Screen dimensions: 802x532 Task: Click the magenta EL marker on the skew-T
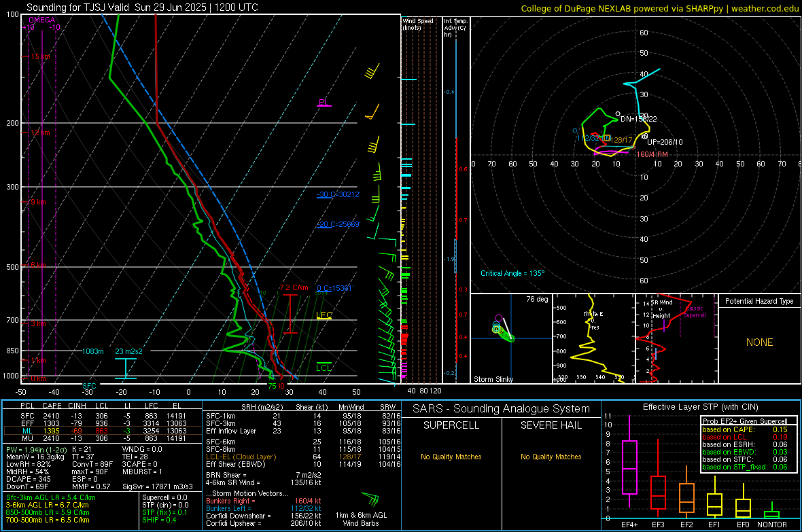(x=324, y=103)
